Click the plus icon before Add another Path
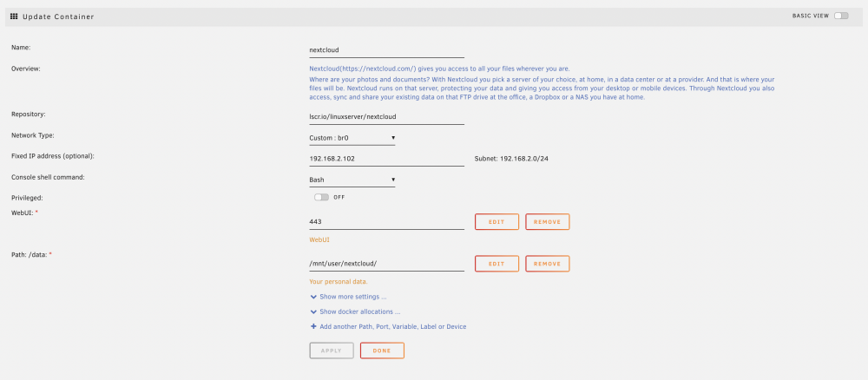The width and height of the screenshot is (868, 380). point(313,326)
